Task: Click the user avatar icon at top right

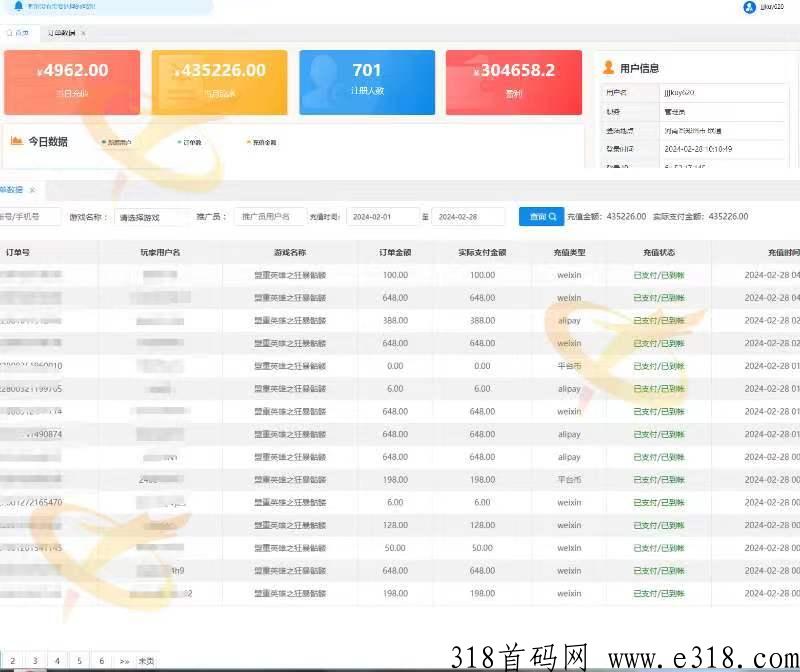Action: pos(749,7)
